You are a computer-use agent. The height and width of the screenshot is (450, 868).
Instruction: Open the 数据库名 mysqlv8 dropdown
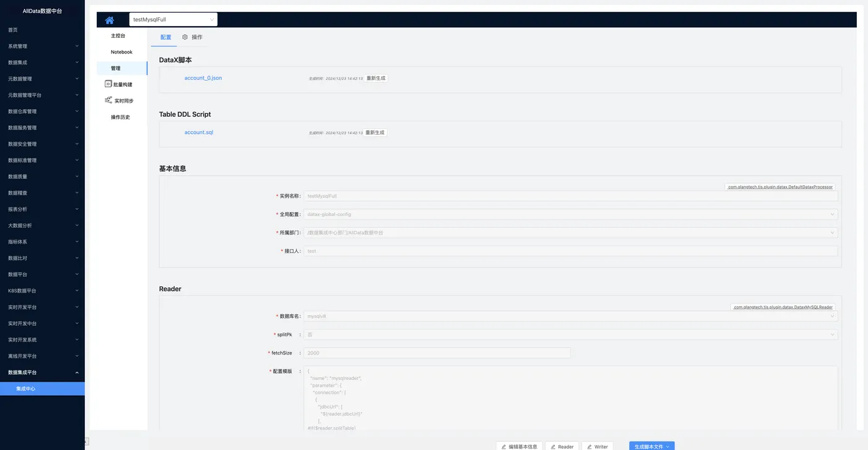click(570, 316)
